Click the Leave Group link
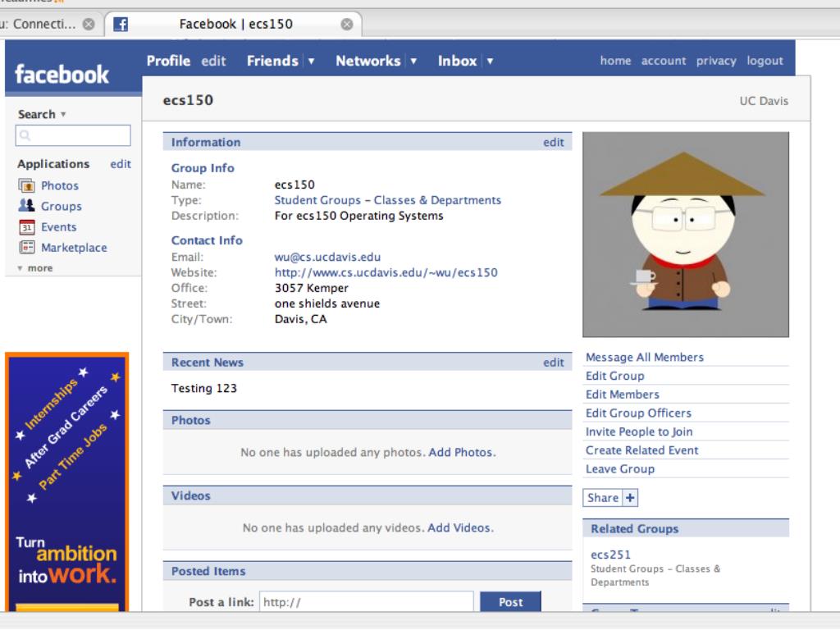This screenshot has width=840, height=630. [620, 469]
